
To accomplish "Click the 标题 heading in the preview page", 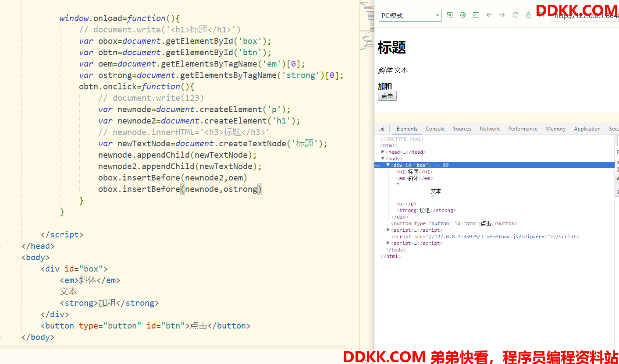I will (392, 47).
